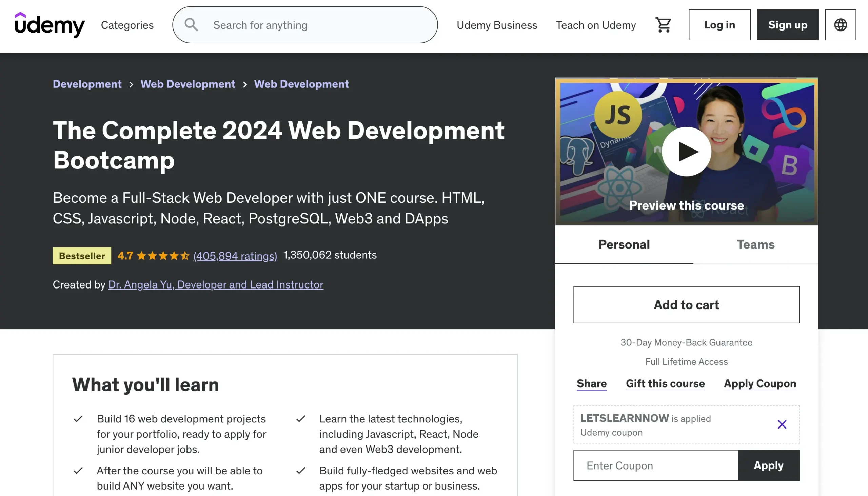Viewport: 868px width, 496px height.
Task: Click the first Web Development breadcrumb
Action: click(x=188, y=84)
